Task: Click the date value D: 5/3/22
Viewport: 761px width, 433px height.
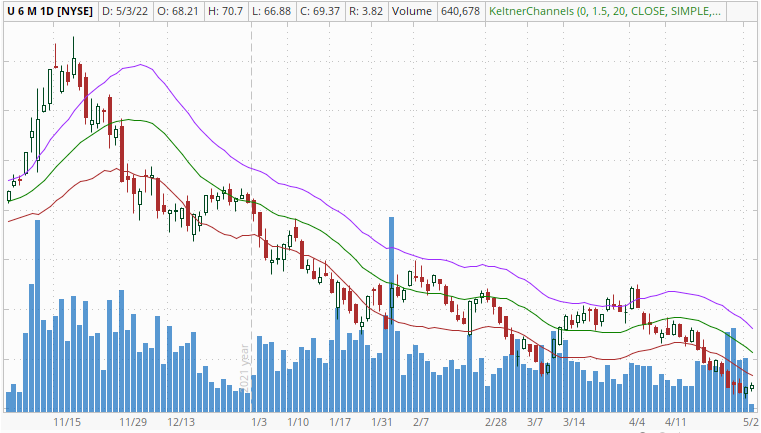Action: tap(125, 11)
